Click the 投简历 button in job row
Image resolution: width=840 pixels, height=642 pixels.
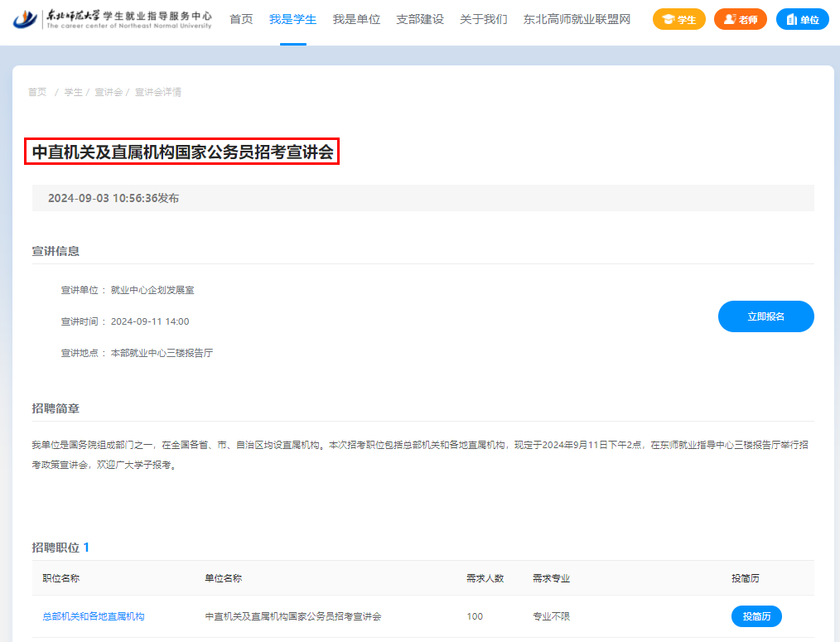click(756, 616)
